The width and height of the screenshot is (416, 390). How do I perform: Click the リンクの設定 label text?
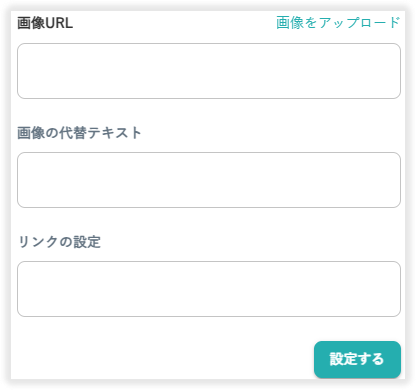[x=59, y=242]
